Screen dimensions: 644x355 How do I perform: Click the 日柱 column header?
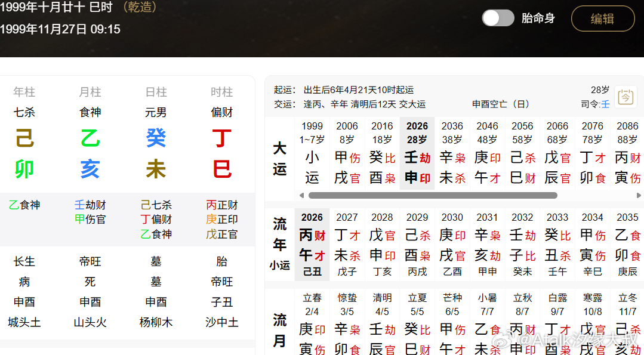point(156,92)
